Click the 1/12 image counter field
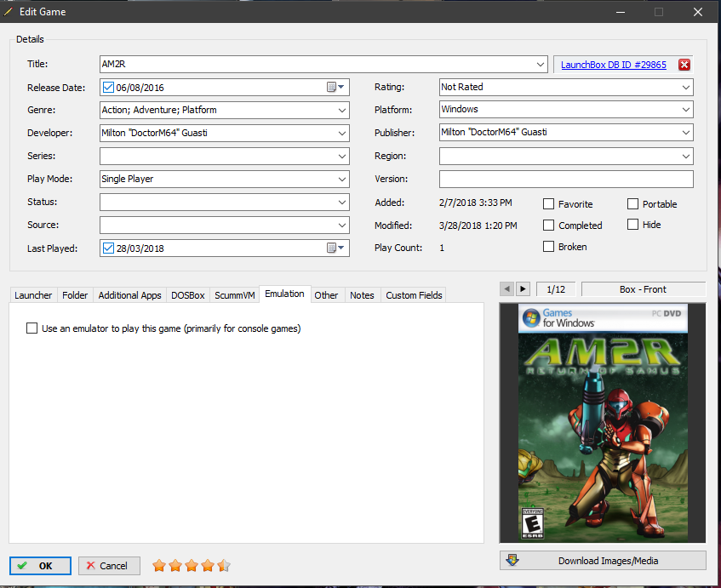This screenshot has width=721, height=588. click(x=556, y=289)
